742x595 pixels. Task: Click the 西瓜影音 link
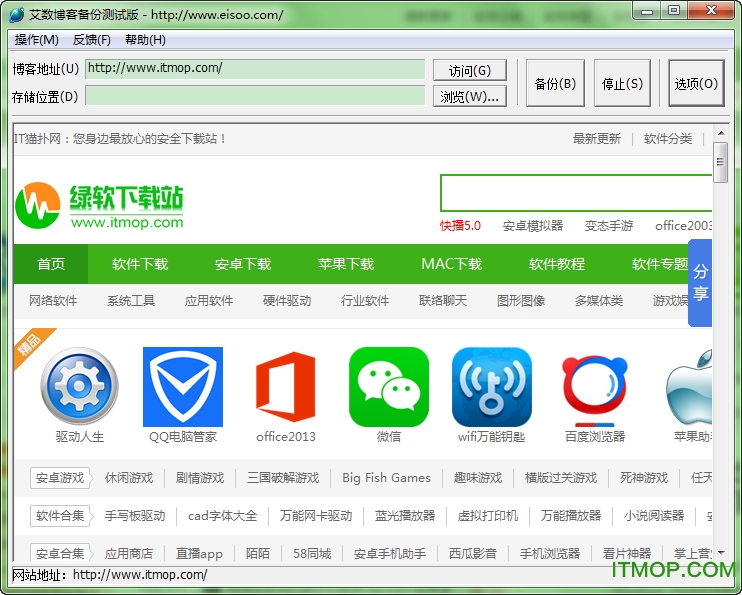pos(472,553)
